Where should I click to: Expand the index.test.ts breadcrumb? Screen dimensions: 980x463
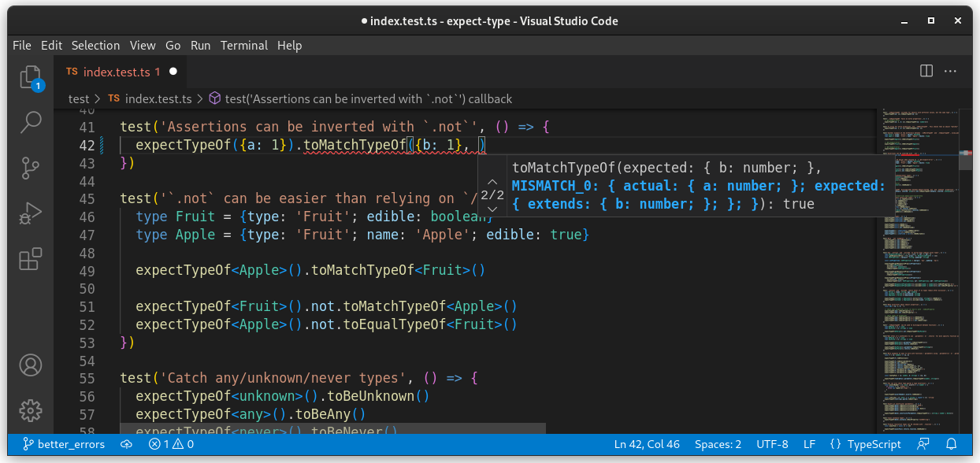point(150,98)
